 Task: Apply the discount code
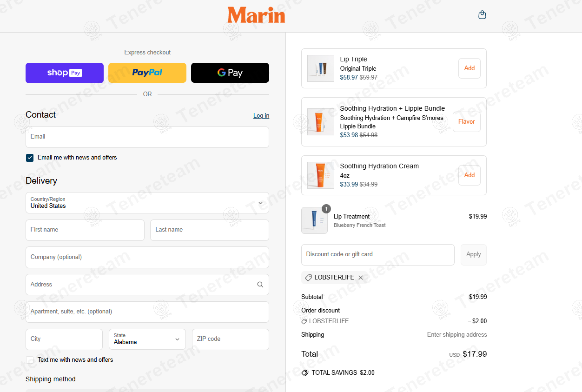[474, 255]
